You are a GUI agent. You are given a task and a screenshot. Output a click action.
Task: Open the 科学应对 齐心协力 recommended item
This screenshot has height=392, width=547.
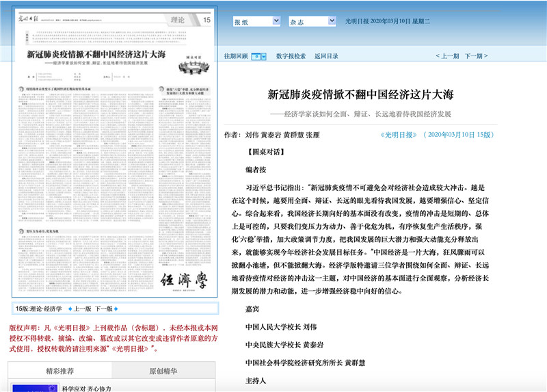[x=87, y=389]
